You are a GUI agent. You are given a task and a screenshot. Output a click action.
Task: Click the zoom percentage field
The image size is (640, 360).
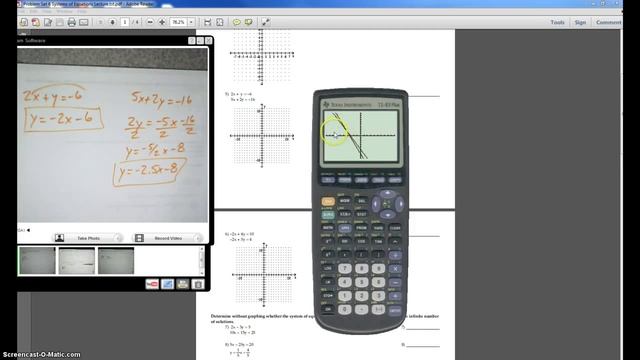[178, 22]
